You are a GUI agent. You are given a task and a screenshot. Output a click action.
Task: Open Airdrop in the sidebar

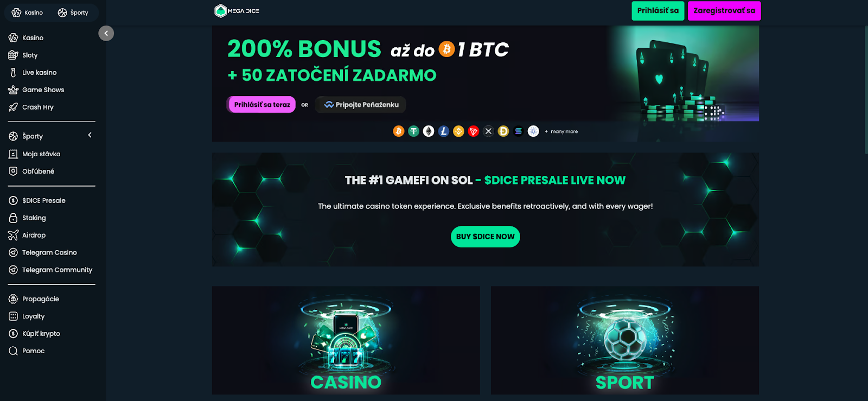[34, 235]
